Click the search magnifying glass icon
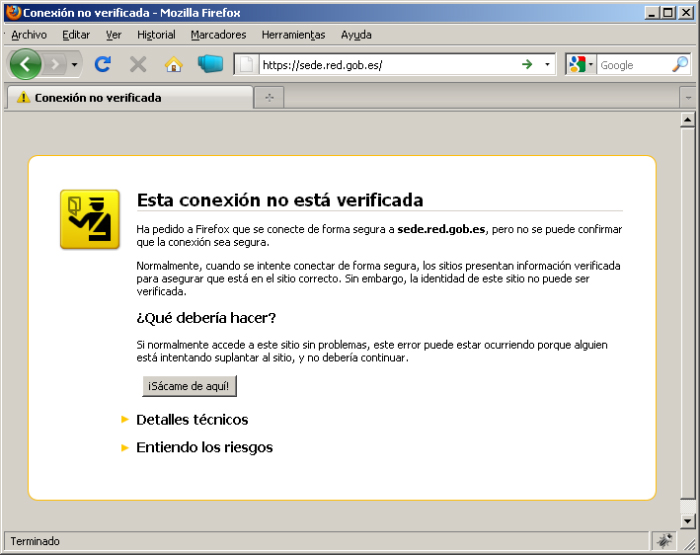 (680, 65)
